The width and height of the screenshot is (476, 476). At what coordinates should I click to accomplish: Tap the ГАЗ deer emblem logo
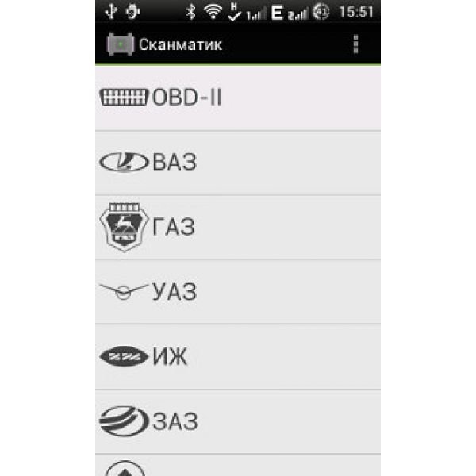coord(124,227)
